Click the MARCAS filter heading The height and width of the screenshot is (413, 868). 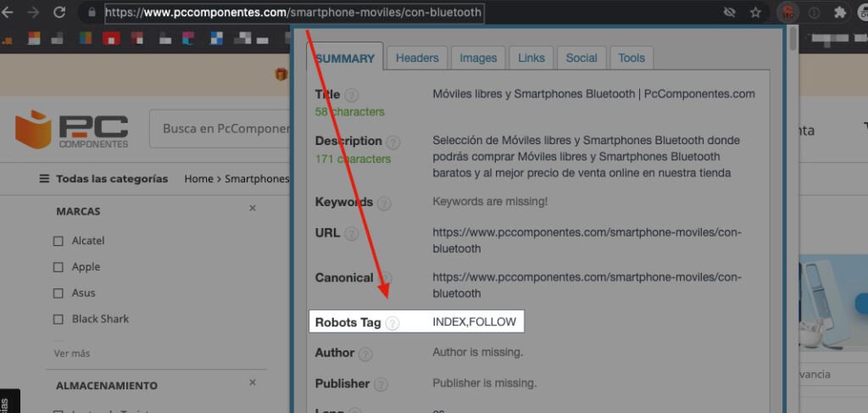(78, 211)
